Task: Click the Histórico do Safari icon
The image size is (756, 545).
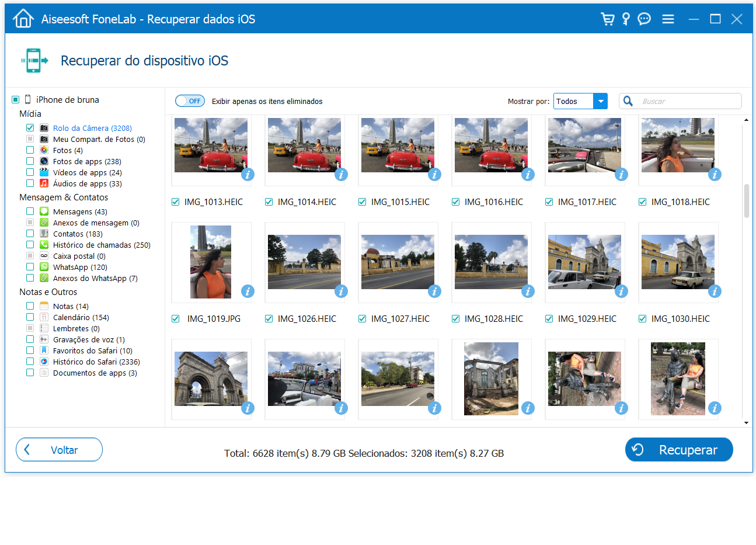Action: click(44, 362)
